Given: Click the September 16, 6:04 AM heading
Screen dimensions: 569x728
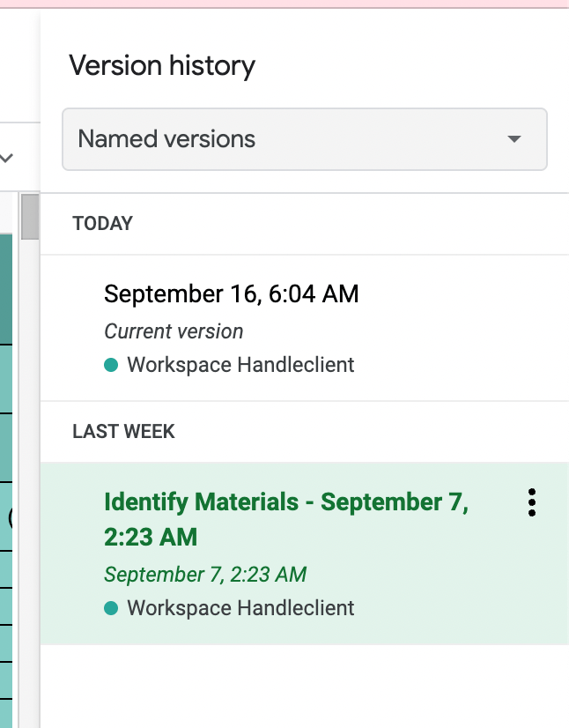Looking at the screenshot, I should [231, 293].
